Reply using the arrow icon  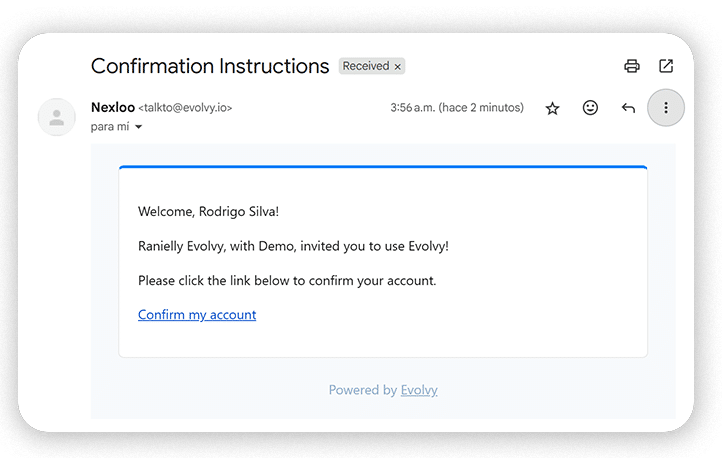coord(628,108)
